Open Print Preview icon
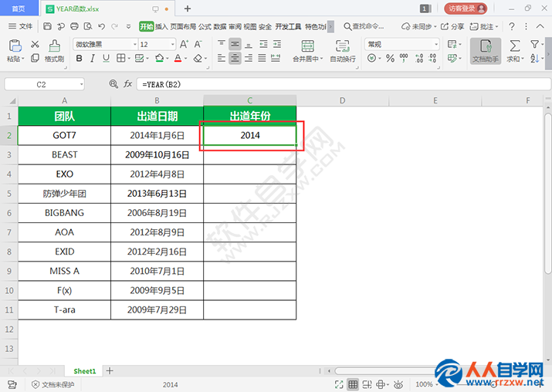552x392 pixels. 88,26
